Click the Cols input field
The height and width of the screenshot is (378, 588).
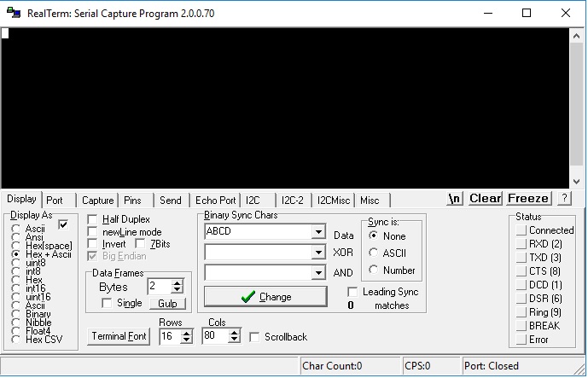(x=215, y=335)
